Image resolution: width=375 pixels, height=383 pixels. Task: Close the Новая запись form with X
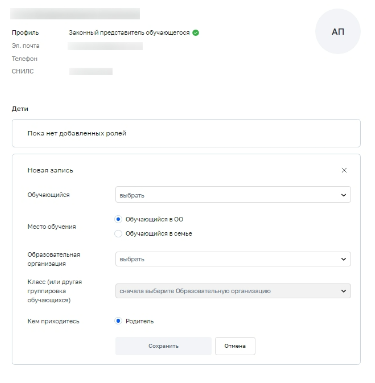coord(344,170)
